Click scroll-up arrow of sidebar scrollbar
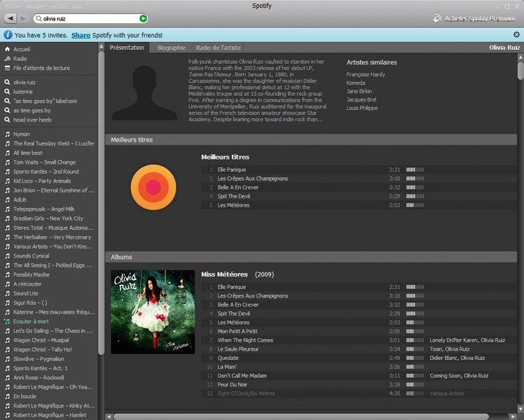The width and height of the screenshot is (524, 420). coord(102,46)
